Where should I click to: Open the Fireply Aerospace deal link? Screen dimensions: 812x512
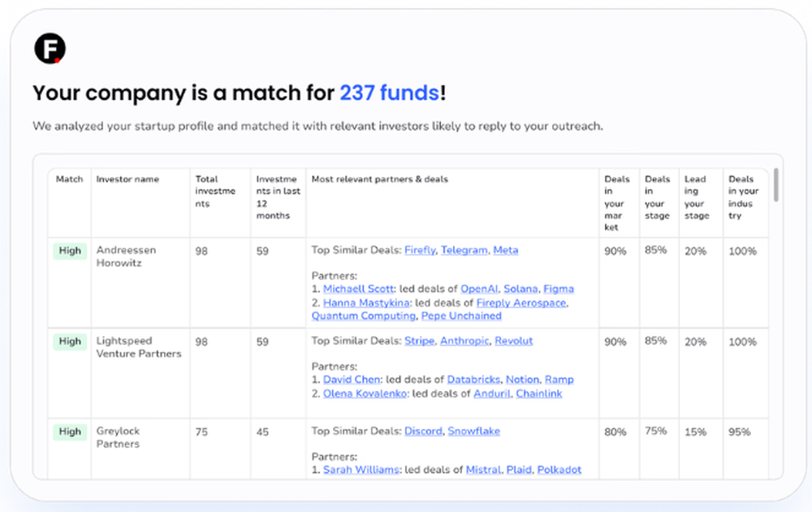[x=521, y=303]
